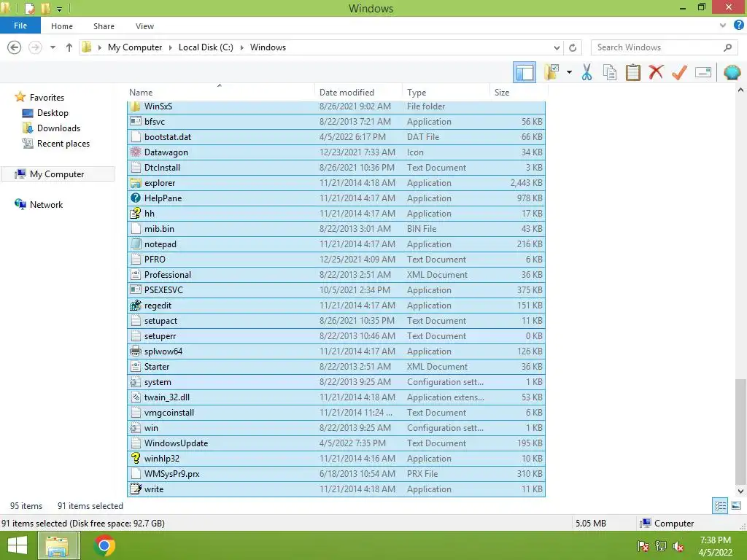Viewport: 747px width, 560px height.
Task: Open dropdown arrow next to folder options
Action: (x=569, y=72)
